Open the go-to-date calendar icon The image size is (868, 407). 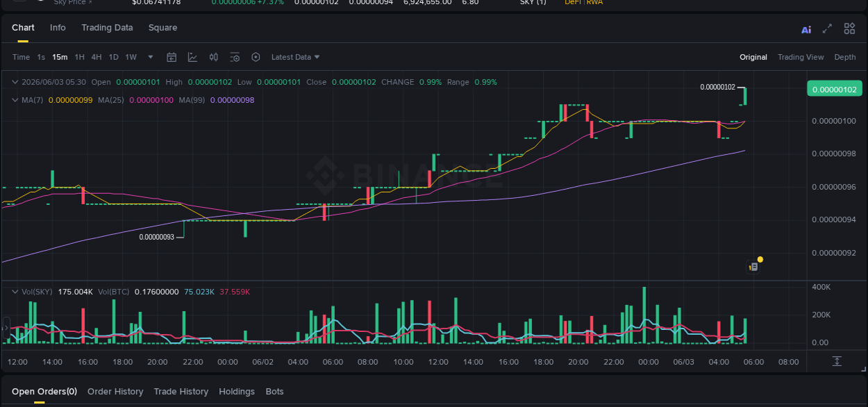(172, 57)
